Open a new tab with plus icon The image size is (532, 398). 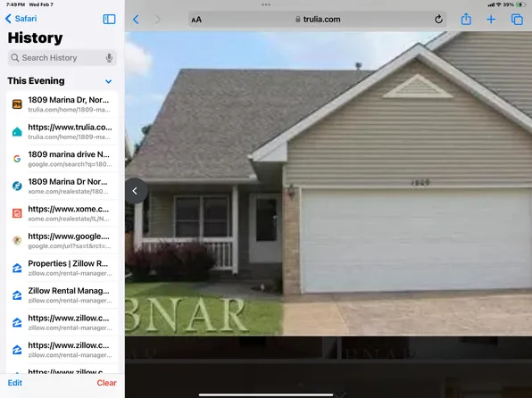coord(491,20)
